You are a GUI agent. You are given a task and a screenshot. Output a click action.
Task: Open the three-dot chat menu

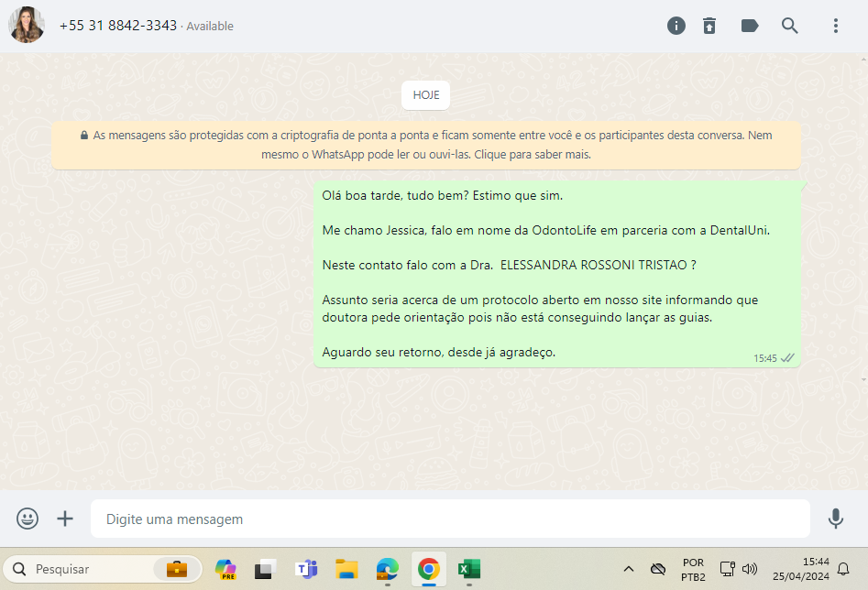pos(835,26)
